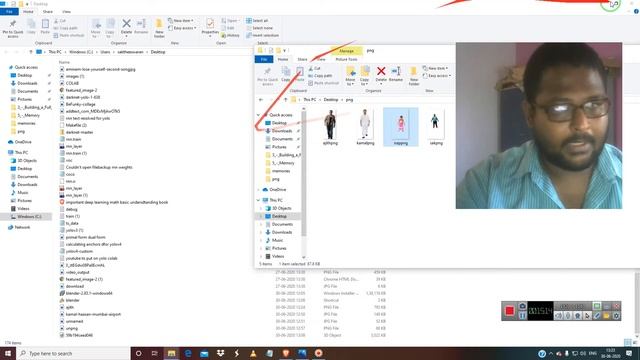Image resolution: width=640 pixels, height=360 pixels.
Task: Collapse Quick access in png window tree
Action: tap(258, 115)
